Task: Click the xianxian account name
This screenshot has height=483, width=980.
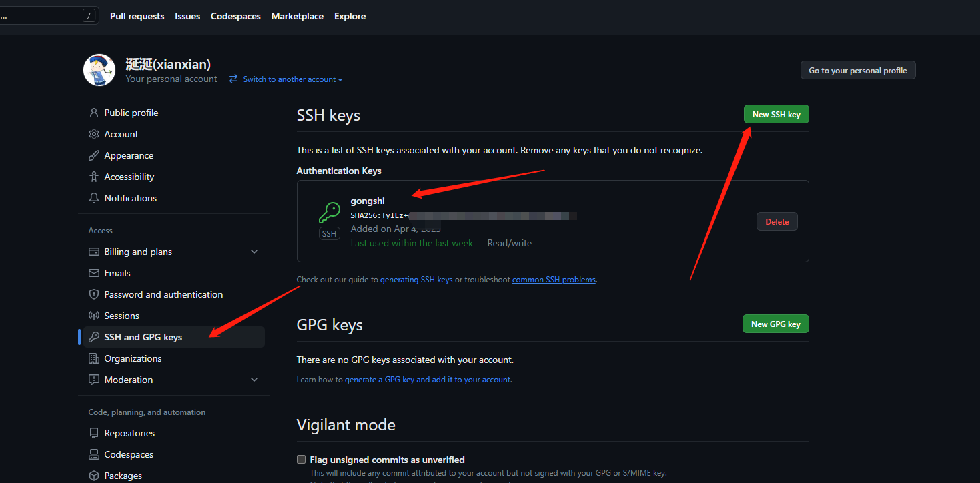Action: pyautogui.click(x=168, y=64)
